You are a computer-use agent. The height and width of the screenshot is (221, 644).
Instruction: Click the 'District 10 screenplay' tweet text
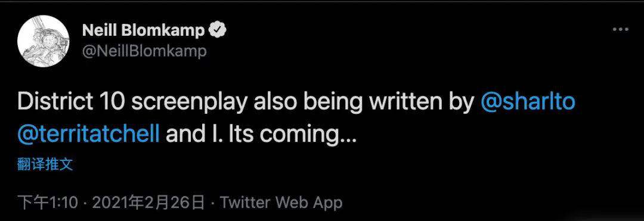132,102
